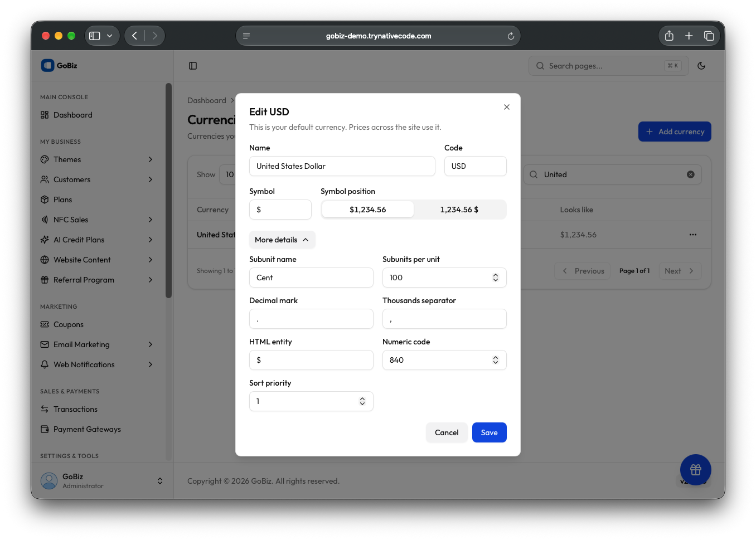Click the Add currency button
The height and width of the screenshot is (540, 756).
click(675, 132)
